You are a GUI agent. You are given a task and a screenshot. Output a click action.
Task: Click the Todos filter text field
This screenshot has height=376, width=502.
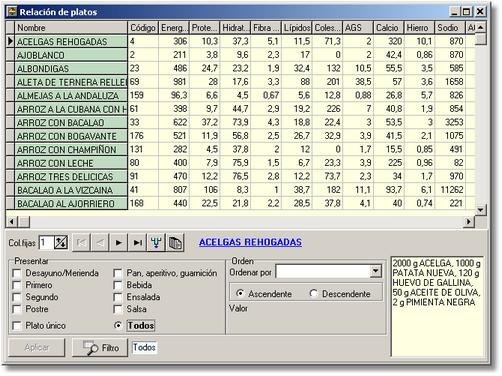pyautogui.click(x=144, y=348)
